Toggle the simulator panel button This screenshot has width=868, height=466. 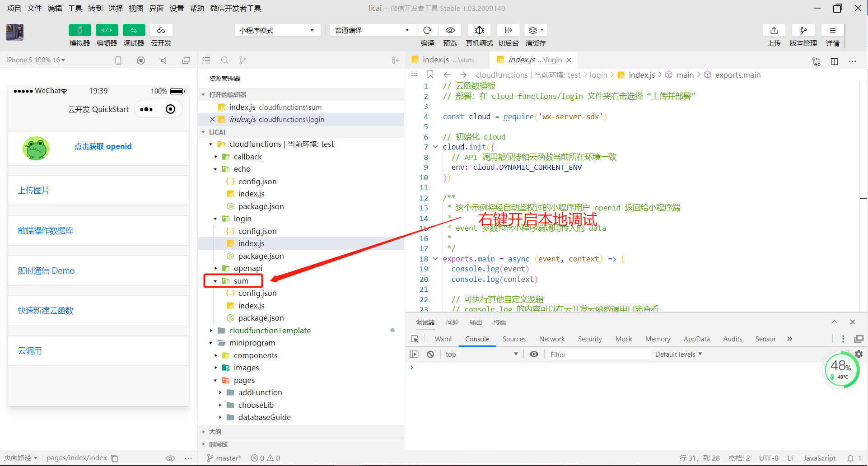tap(79, 30)
